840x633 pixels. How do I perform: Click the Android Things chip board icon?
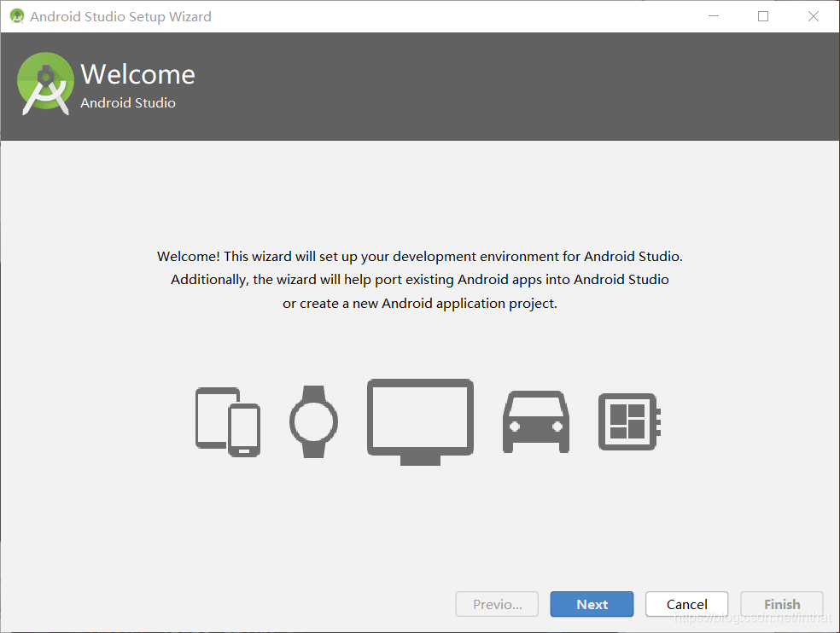tap(629, 421)
